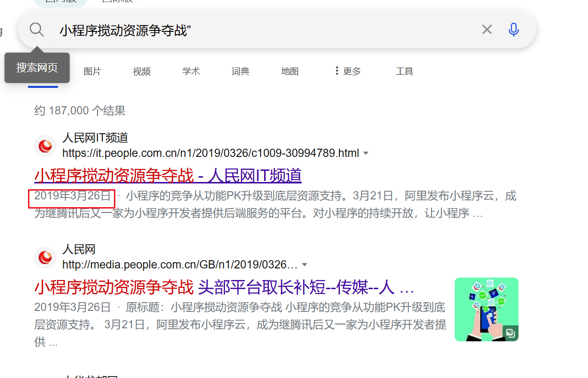This screenshot has height=378, width=588.
Task: Click the first result's date 2019年3月26日
Action: pos(73,196)
